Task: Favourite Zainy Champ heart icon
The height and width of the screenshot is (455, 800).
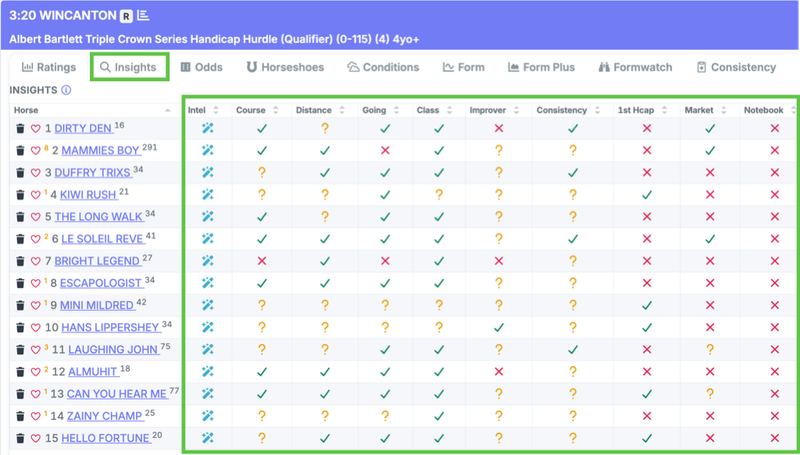Action: click(x=36, y=416)
